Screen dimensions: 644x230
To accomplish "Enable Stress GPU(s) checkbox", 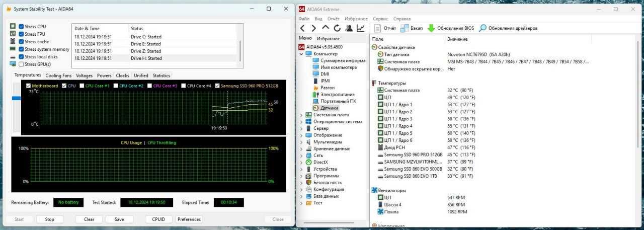I will point(21,64).
